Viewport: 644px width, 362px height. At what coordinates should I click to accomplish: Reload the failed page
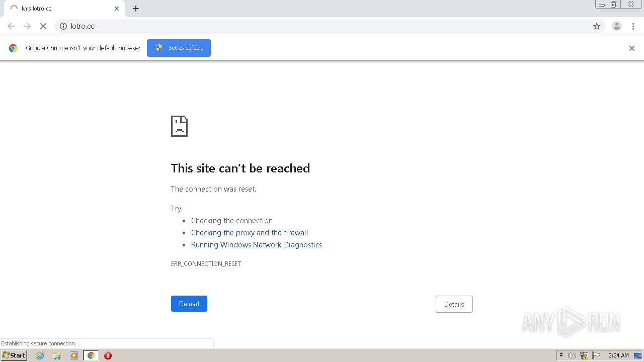point(189,304)
